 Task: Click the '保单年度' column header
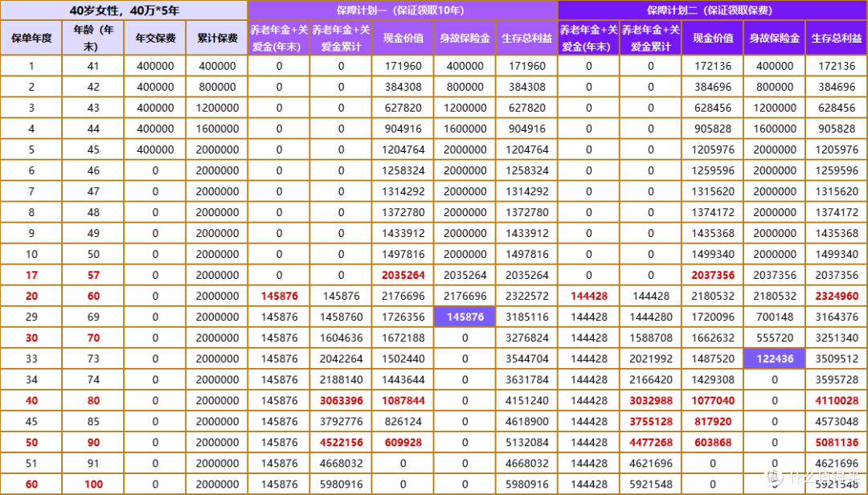pyautogui.click(x=31, y=39)
